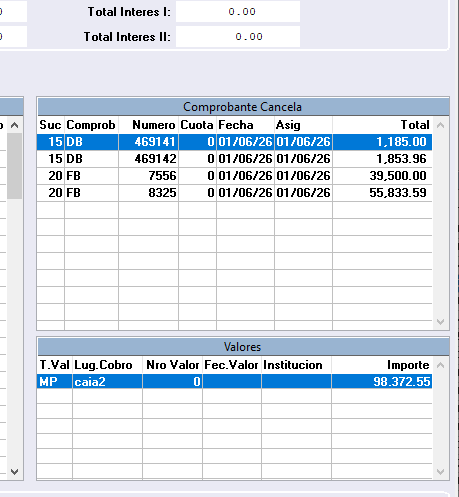This screenshot has height=497, width=459.
Task: Click Suc 15 in row 469142
Action: point(51,159)
